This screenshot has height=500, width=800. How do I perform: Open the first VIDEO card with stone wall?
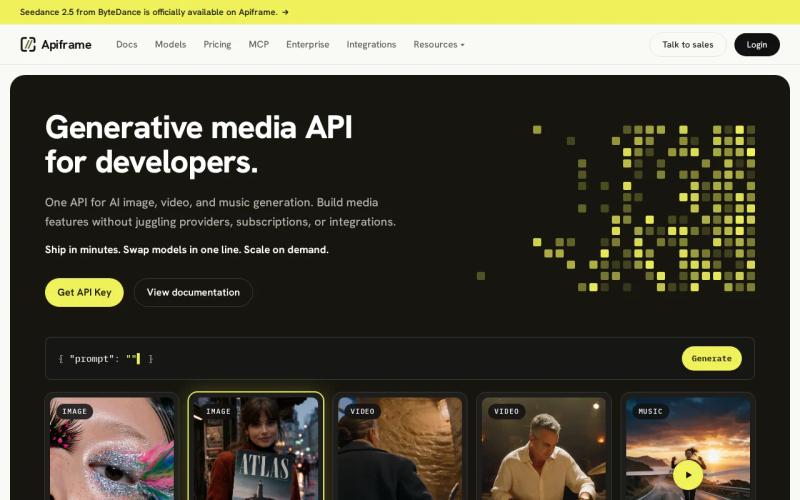coord(400,448)
